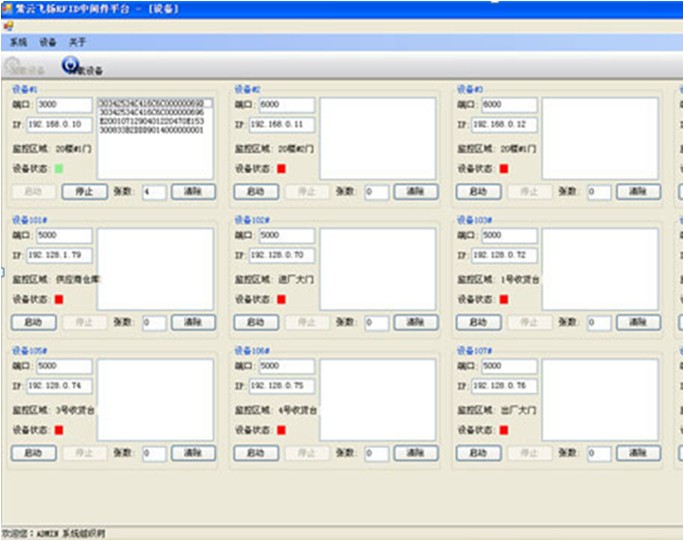Open the 设备 menu
The image size is (684, 541).
(48, 43)
